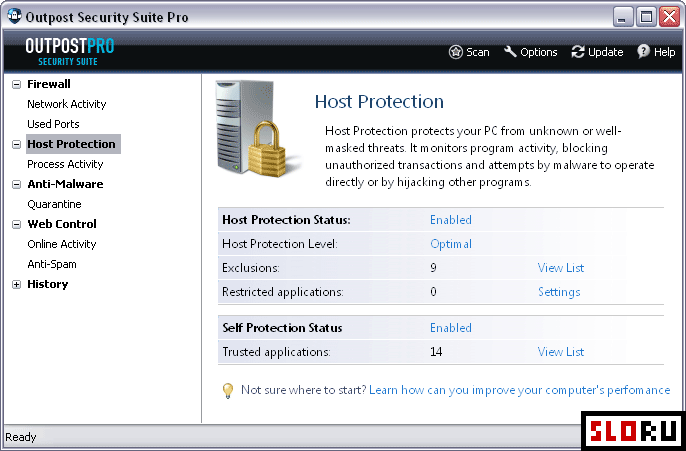Click the Exclusions label
Image resolution: width=686 pixels, height=451 pixels.
251,268
